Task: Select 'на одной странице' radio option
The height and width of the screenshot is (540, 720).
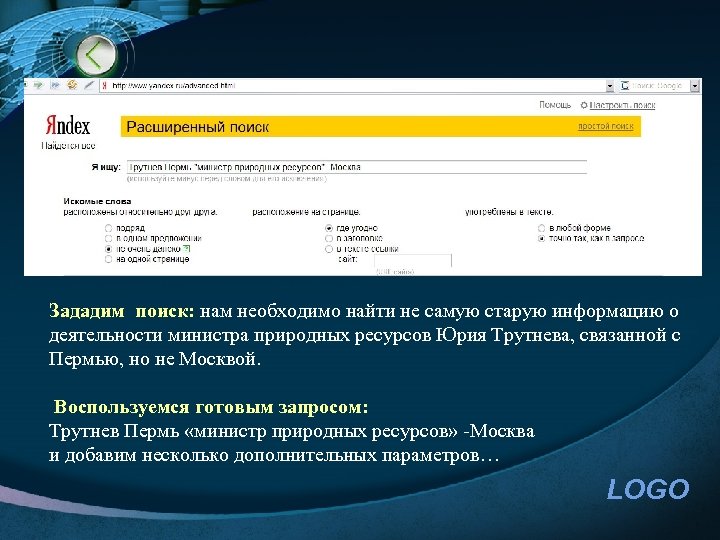Action: [108, 259]
